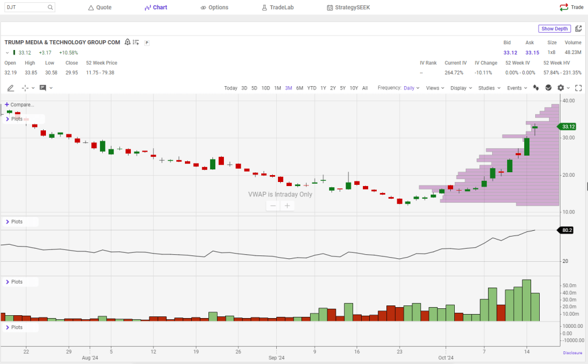Open the chart annotation comment icon
The width and height of the screenshot is (588, 364).
pos(43,88)
